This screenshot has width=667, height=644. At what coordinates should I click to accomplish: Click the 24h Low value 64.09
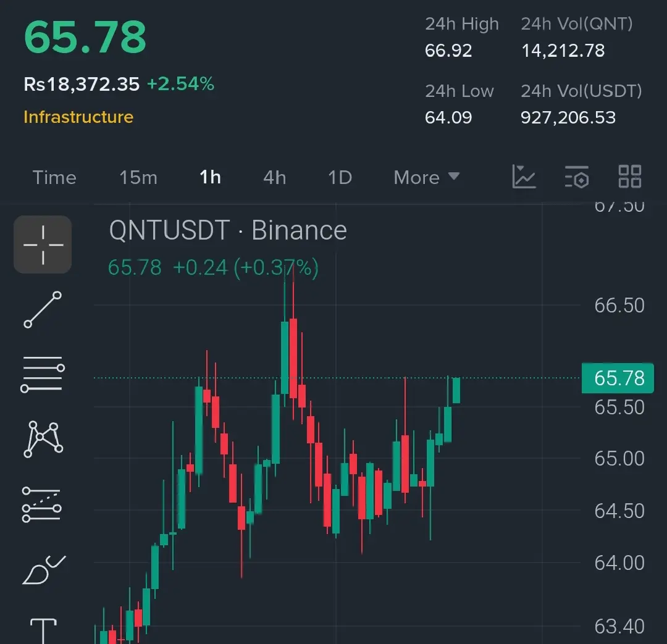(448, 117)
